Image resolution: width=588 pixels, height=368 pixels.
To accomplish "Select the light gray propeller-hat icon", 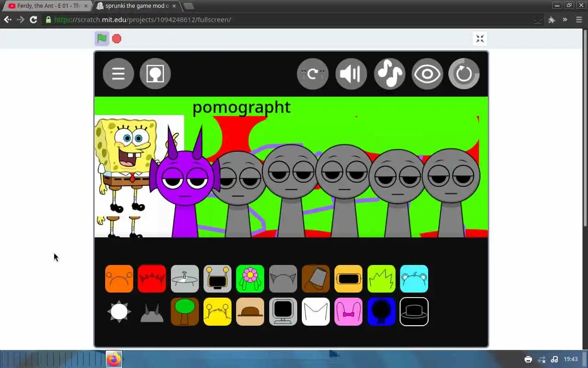I will (185, 279).
